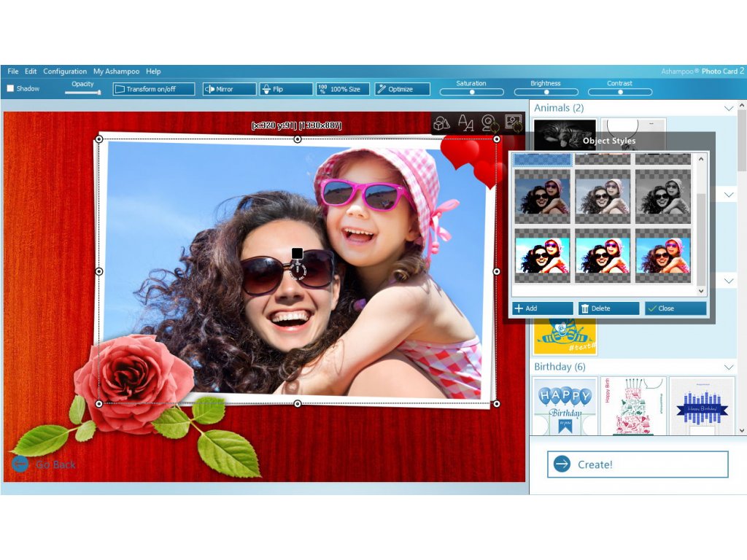Screen dimensions: 747x560
Task: Click the bottom-left resize handle of photo
Action: click(99, 404)
